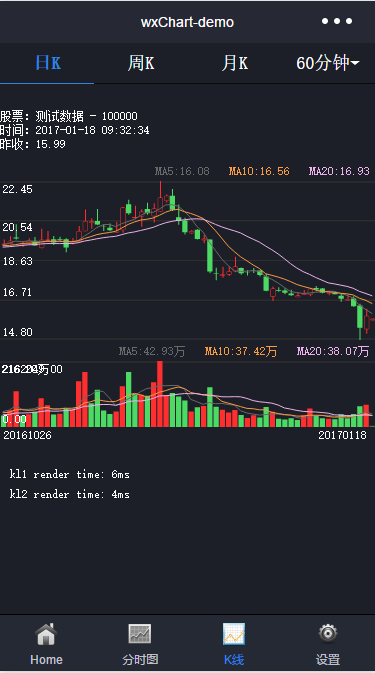
Task: Select the K线 chart icon
Action: [234, 634]
